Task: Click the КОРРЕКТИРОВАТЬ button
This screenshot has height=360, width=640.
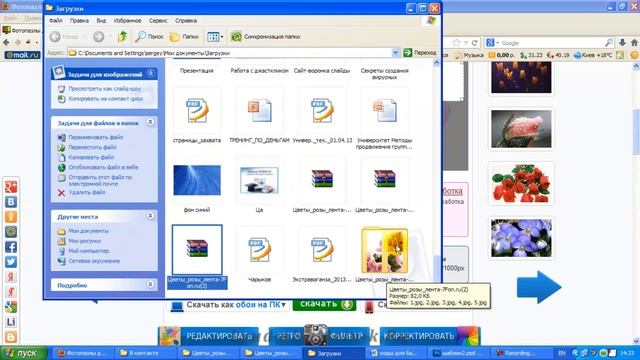Action: pyautogui.click(x=430, y=336)
